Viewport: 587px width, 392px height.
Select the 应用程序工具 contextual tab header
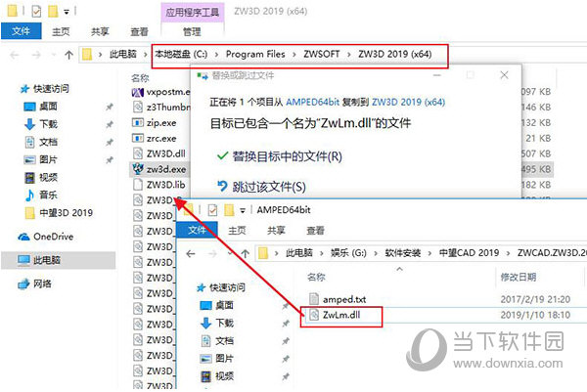[193, 13]
